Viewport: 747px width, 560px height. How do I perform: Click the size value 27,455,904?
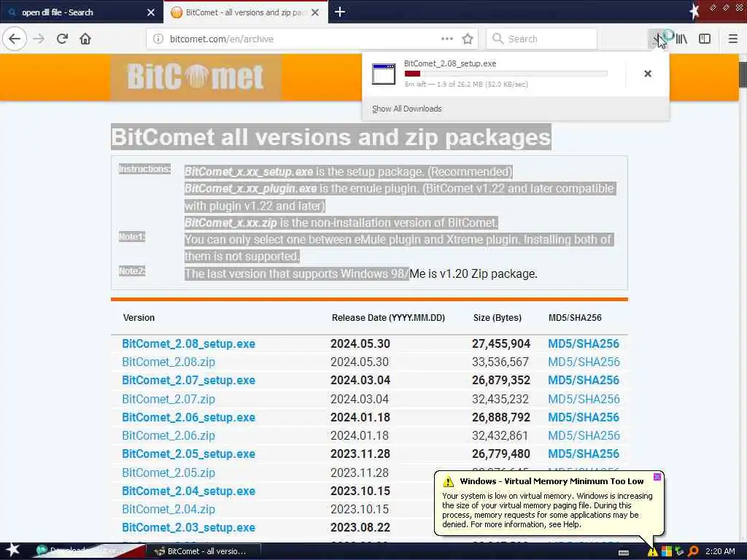coord(501,344)
